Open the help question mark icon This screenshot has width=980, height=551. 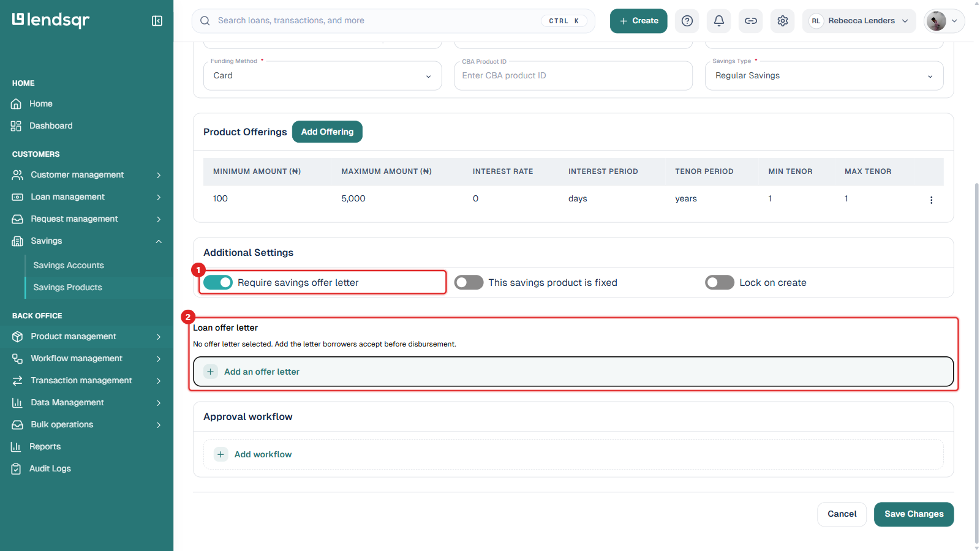pos(687,21)
